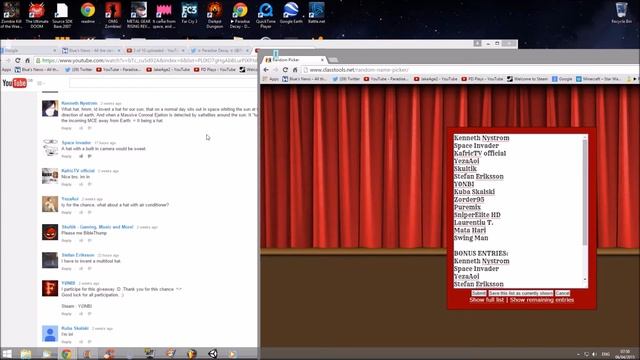
Task: Click Stefan Eriksson commenter name
Action: 78,255
